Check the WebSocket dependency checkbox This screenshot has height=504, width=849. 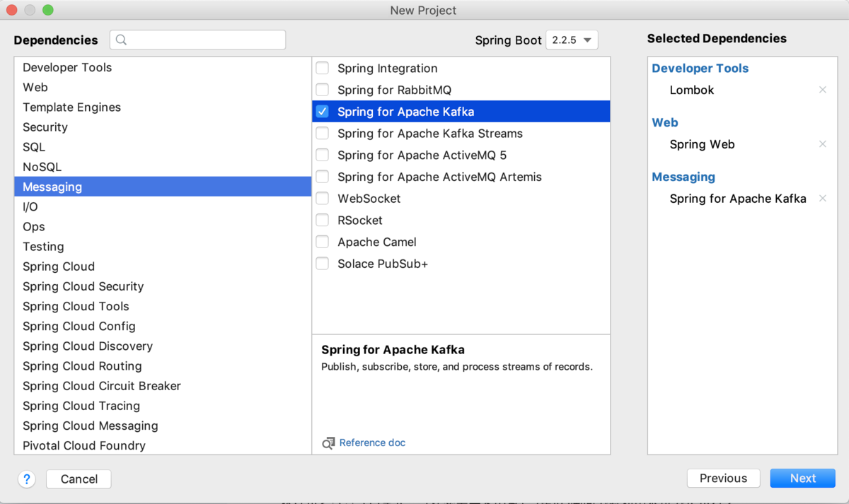click(323, 199)
